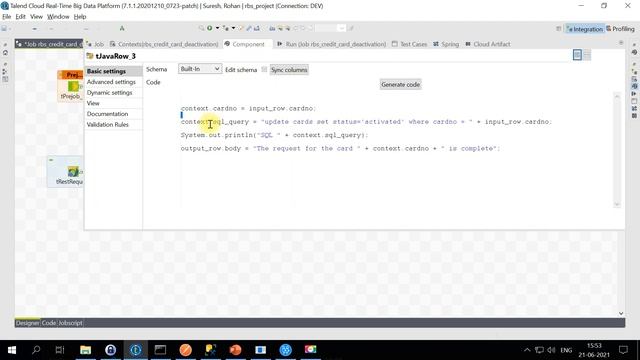The image size is (640, 360).
Task: Open the Cloud Artifact tab
Action: click(x=488, y=44)
